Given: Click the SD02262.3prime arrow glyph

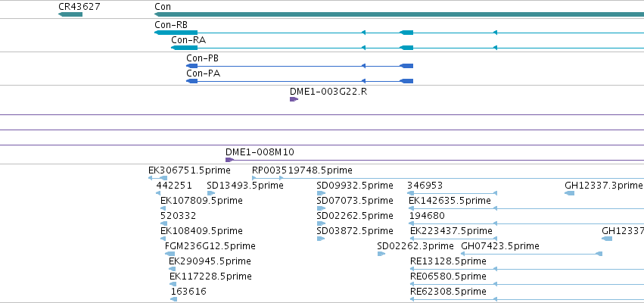Looking at the screenshot, I should click(x=381, y=254).
